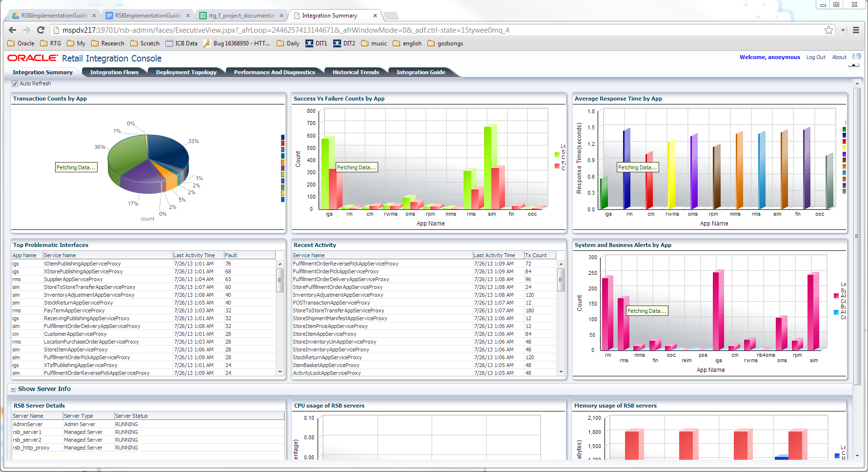Go back with the browser back arrow
This screenshot has width=868, height=472.
13,30
